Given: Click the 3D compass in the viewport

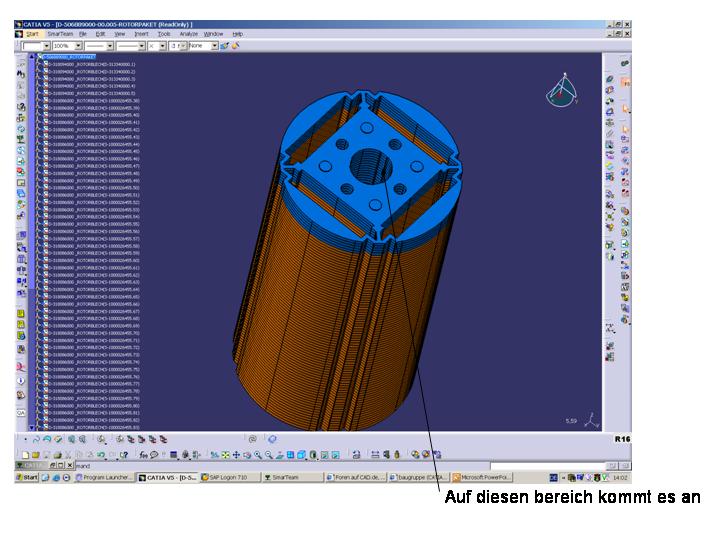Looking at the screenshot, I should [x=562, y=90].
